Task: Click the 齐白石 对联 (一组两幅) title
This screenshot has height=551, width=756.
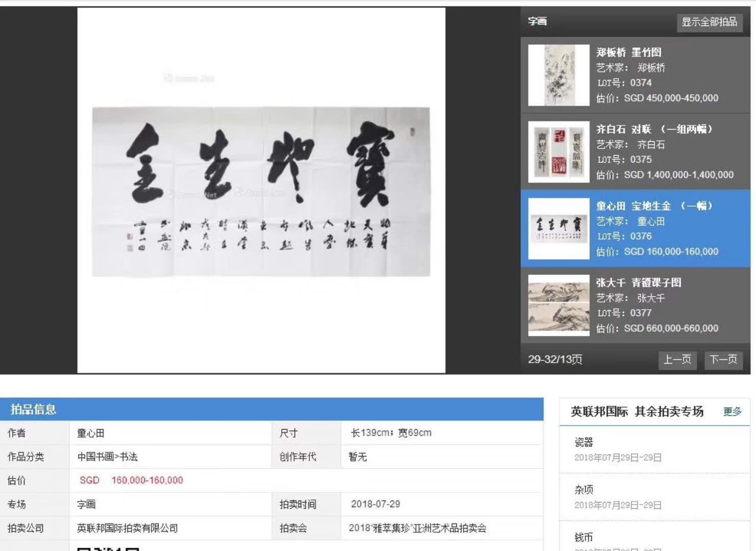Action: pyautogui.click(x=655, y=129)
